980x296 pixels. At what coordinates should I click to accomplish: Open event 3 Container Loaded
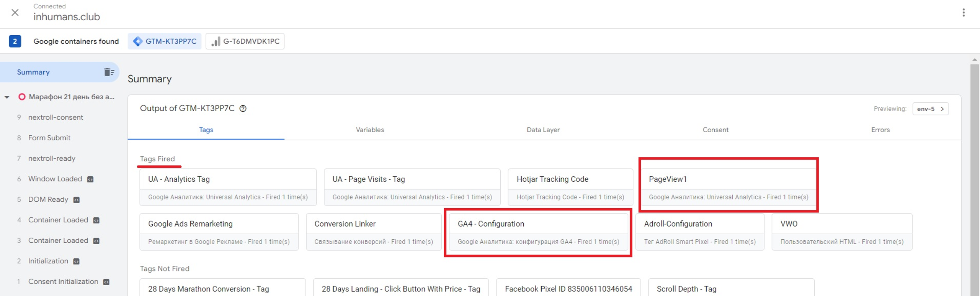pos(58,240)
